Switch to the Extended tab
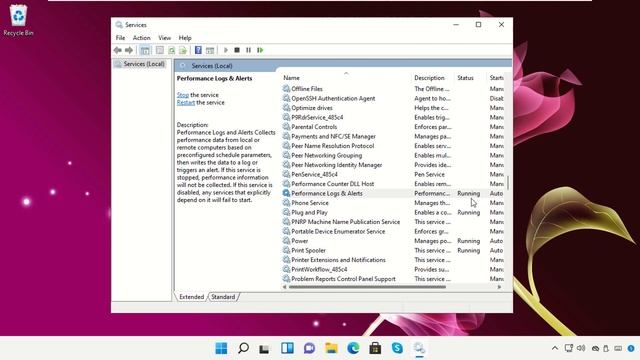 tap(191, 297)
